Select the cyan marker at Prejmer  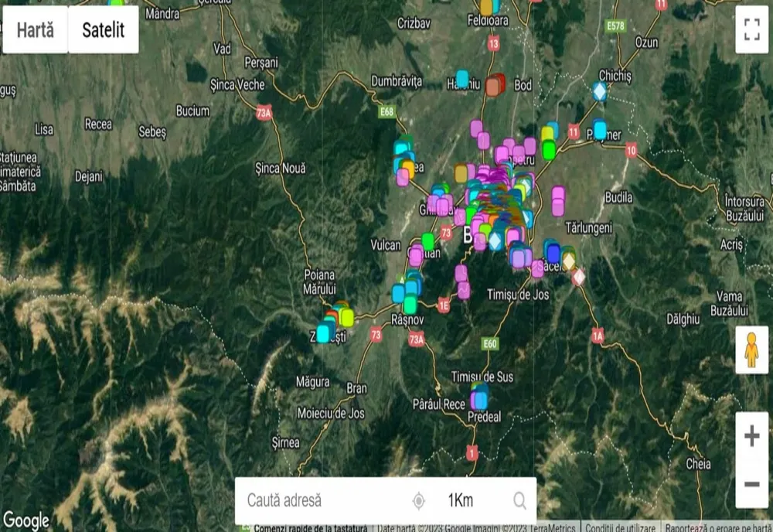(x=600, y=129)
